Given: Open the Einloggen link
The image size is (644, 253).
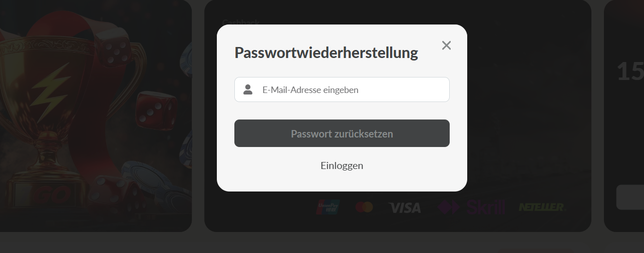Looking at the screenshot, I should [x=342, y=165].
